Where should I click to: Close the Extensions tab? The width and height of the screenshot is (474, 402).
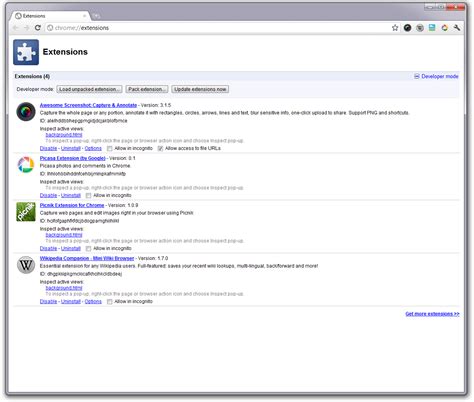(84, 16)
